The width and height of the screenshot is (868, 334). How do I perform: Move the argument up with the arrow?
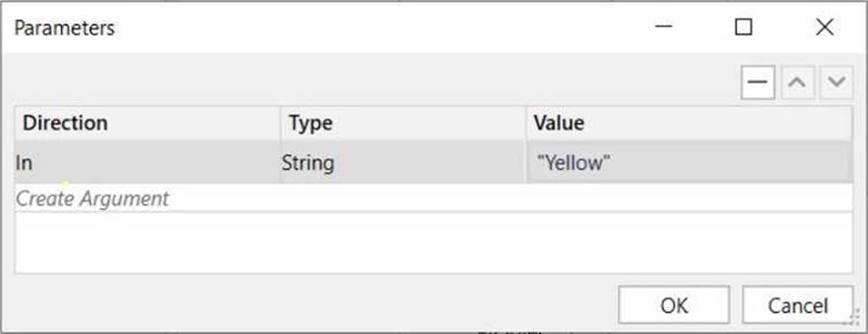(x=797, y=82)
